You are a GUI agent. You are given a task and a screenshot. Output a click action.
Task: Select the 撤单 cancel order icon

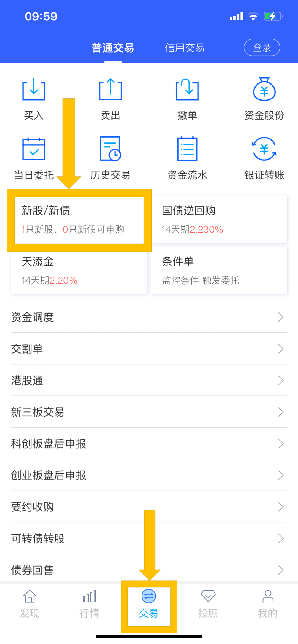(187, 90)
